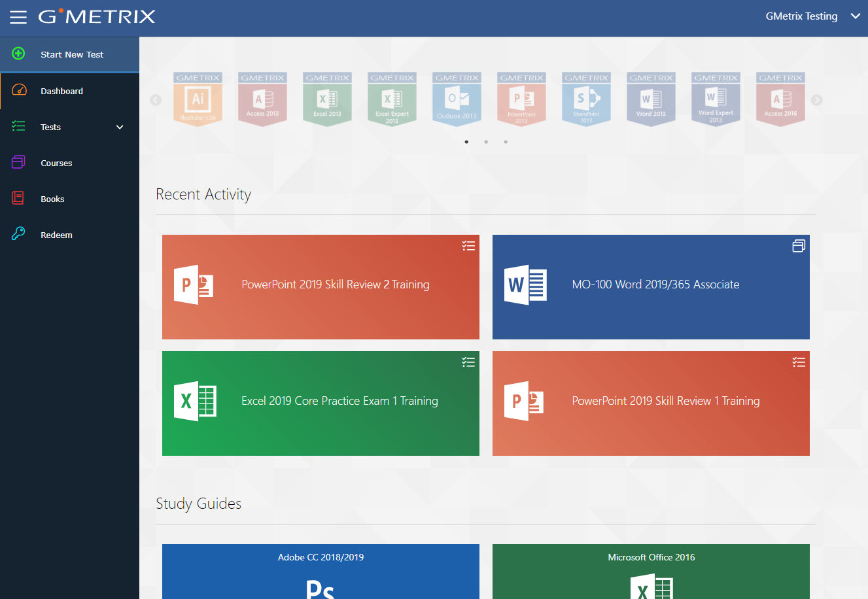868x599 pixels.
Task: Click the Tests checklist icon in sidebar
Action: (x=18, y=126)
